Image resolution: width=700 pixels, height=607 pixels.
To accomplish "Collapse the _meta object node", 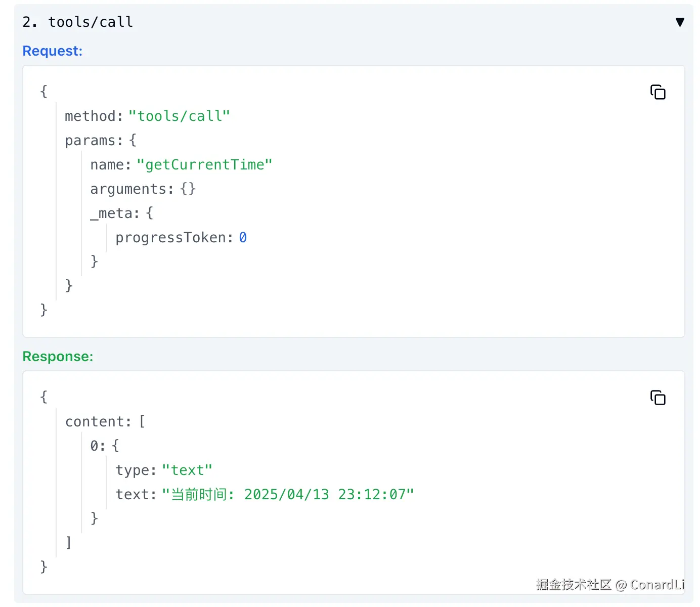I will pyautogui.click(x=114, y=213).
